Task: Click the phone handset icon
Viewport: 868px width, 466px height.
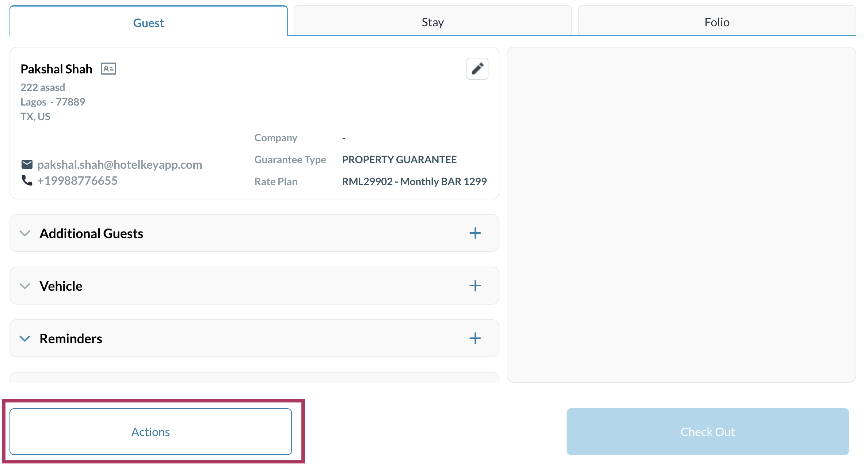Action: tap(27, 180)
